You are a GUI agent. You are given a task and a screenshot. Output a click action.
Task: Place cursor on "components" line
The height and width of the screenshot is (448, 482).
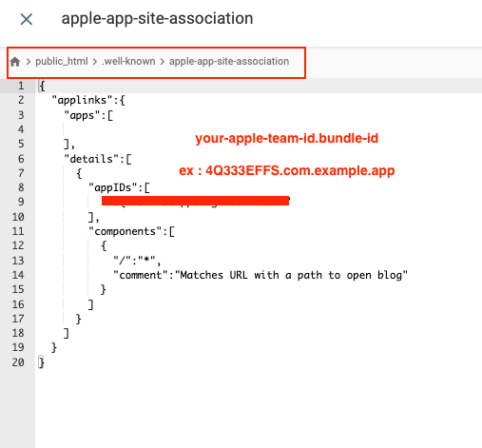(131, 231)
